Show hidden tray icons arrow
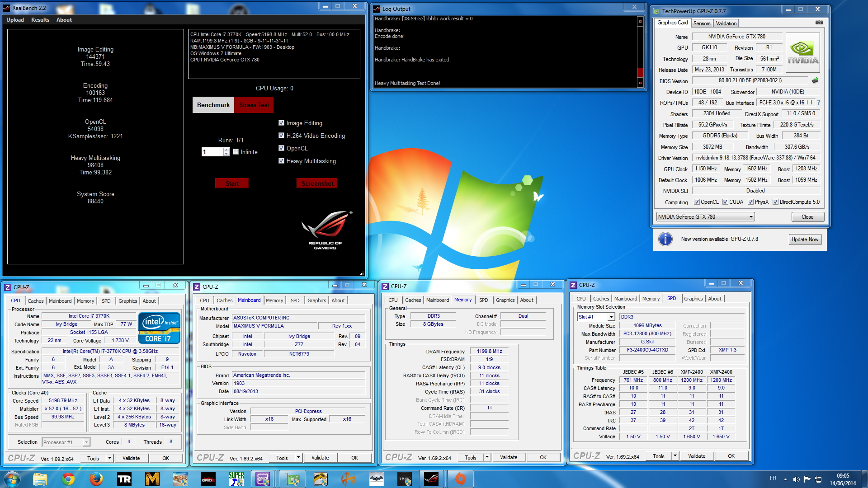The width and height of the screenshot is (868, 488). 785,479
